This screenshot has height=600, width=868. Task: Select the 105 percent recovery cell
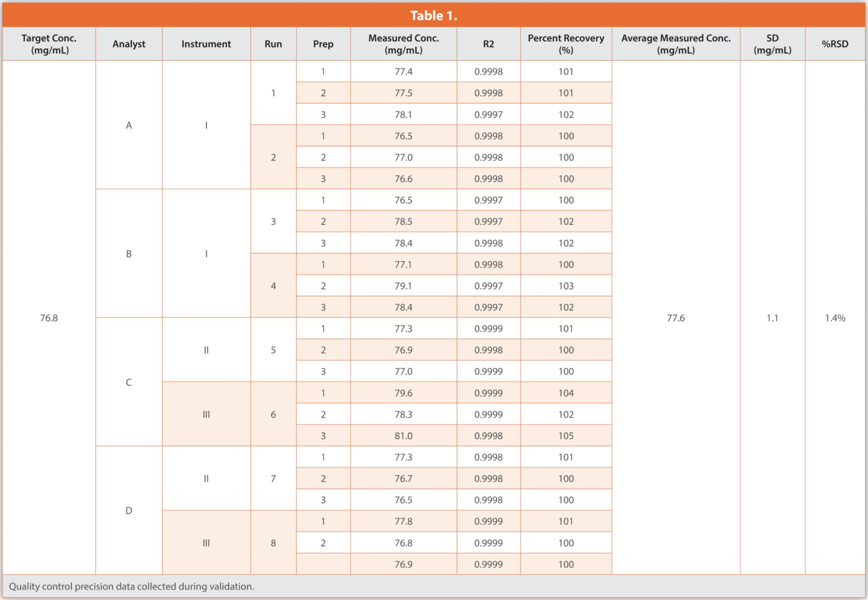coord(566,436)
